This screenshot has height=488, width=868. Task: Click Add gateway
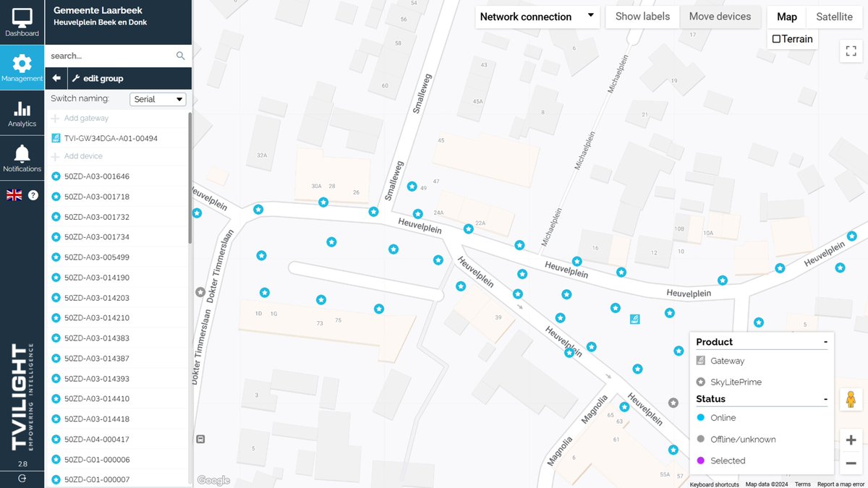86,118
